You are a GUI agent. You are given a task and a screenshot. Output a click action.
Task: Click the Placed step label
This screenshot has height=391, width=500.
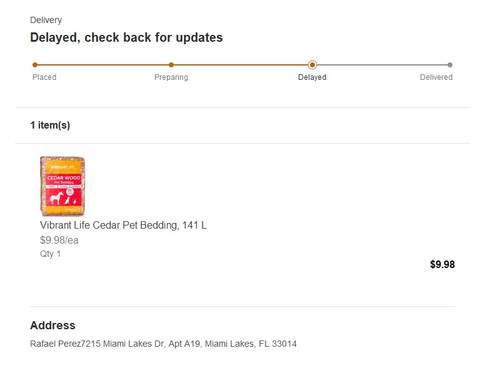click(x=44, y=77)
